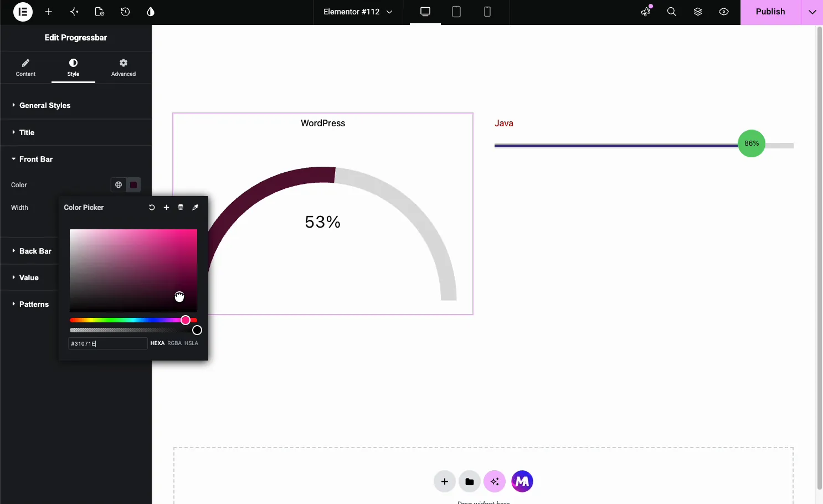Expand the Title section

coord(76,132)
